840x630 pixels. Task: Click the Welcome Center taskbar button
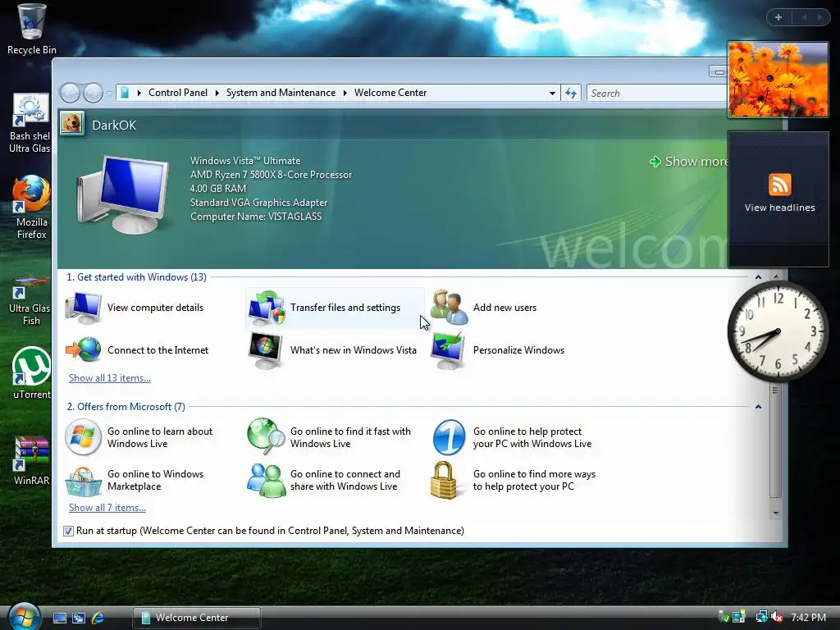[x=197, y=618]
